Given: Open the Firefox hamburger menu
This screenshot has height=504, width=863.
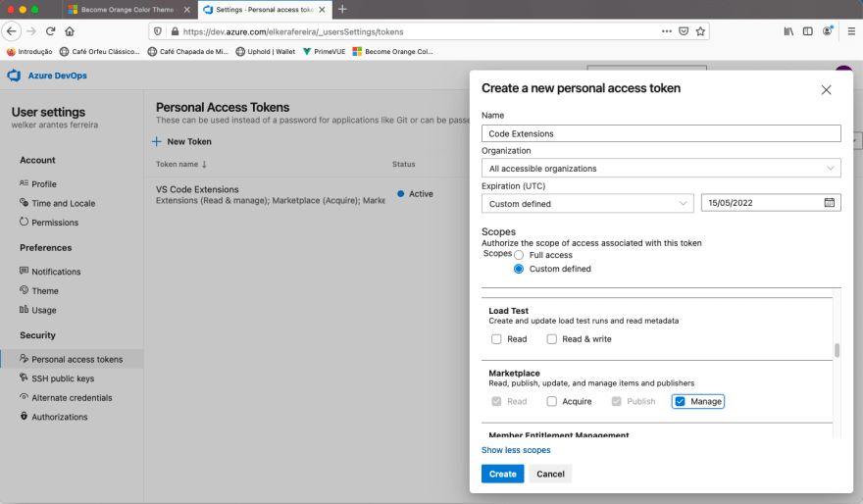Looking at the screenshot, I should click(851, 31).
